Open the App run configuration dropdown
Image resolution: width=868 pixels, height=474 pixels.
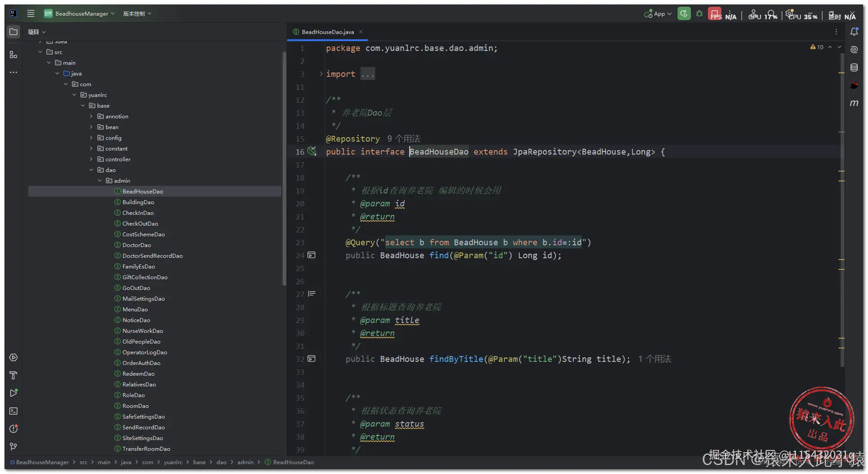tap(657, 14)
